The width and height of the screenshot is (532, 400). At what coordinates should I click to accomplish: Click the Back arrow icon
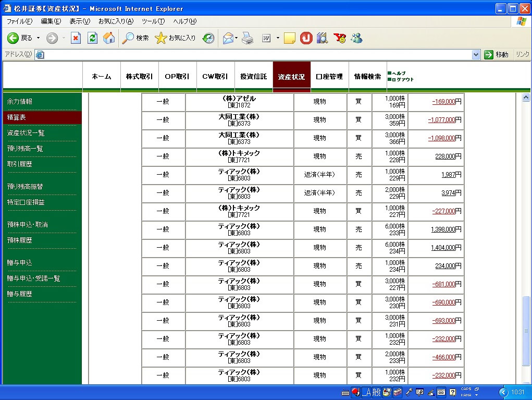[x=13, y=38]
